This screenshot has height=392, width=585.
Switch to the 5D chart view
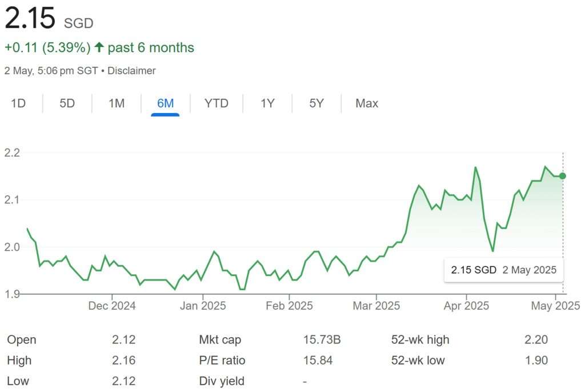tap(67, 103)
